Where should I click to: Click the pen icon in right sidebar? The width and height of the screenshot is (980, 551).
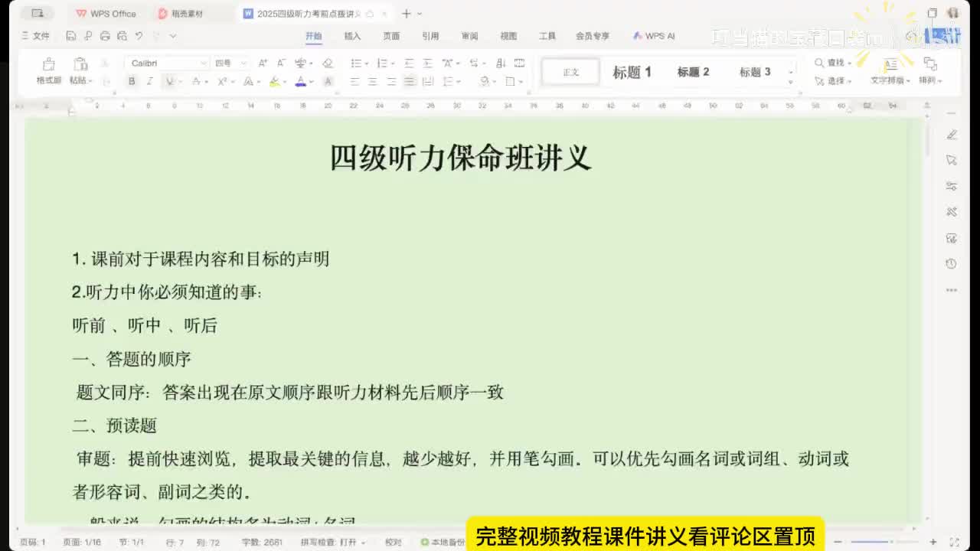[x=952, y=135]
